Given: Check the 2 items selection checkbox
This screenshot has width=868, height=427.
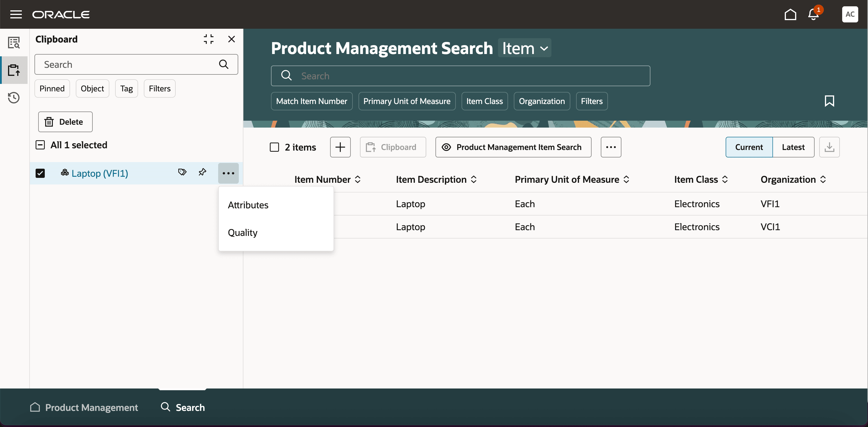Looking at the screenshot, I should [274, 147].
